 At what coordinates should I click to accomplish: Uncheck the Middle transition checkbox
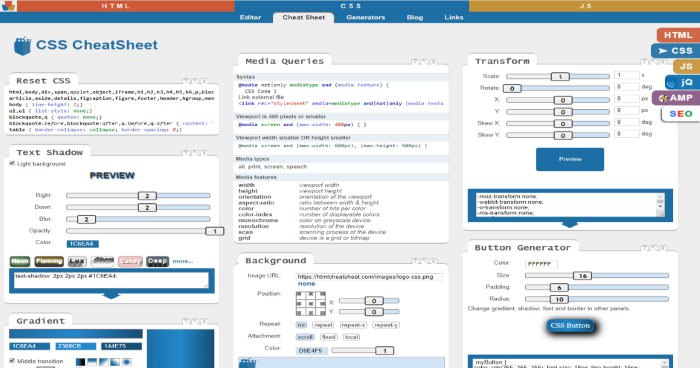tap(12, 360)
